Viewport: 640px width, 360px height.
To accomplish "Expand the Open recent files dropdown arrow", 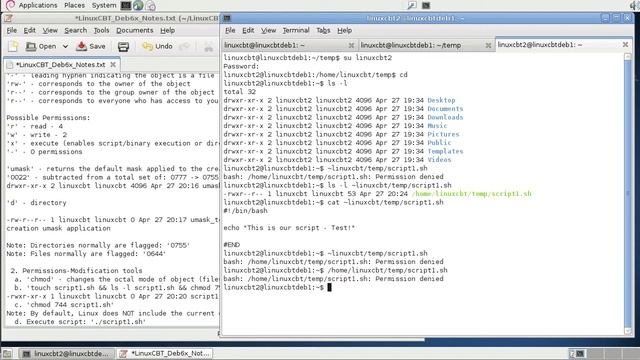I will [x=65, y=47].
